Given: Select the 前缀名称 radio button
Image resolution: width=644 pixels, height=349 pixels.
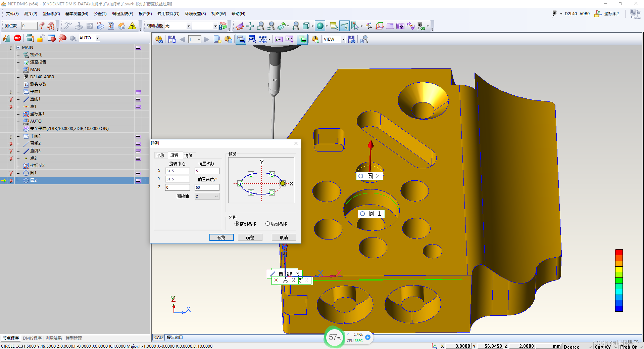Looking at the screenshot, I should [237, 224].
